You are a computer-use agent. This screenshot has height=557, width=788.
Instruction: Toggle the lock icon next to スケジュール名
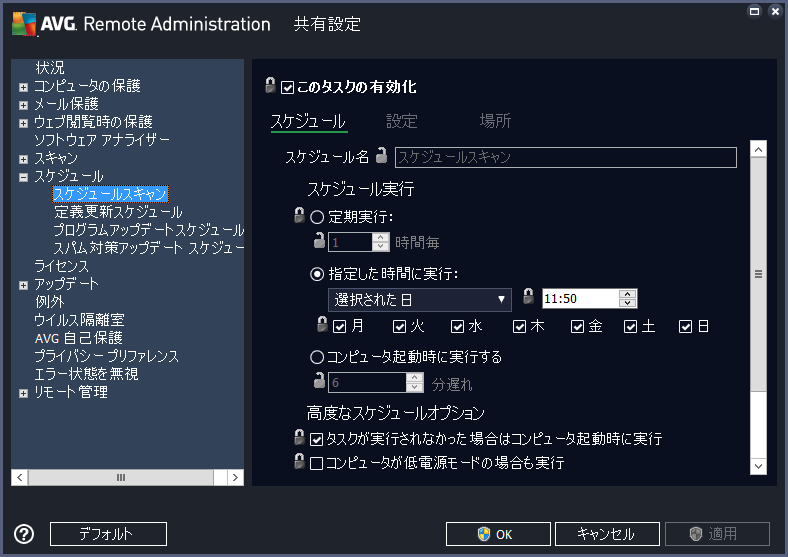382,155
